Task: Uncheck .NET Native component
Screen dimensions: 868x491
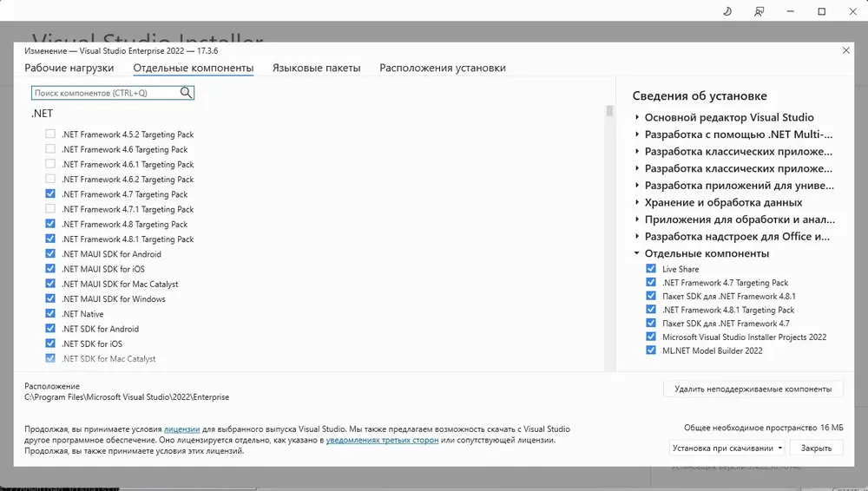Action: pyautogui.click(x=50, y=313)
